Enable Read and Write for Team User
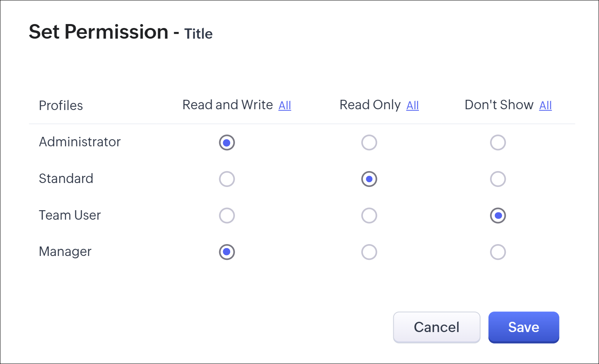 [227, 216]
